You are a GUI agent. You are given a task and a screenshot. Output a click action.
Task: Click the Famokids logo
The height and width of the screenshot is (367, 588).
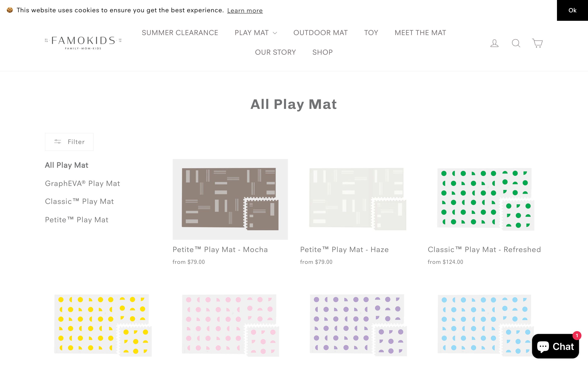(x=83, y=43)
